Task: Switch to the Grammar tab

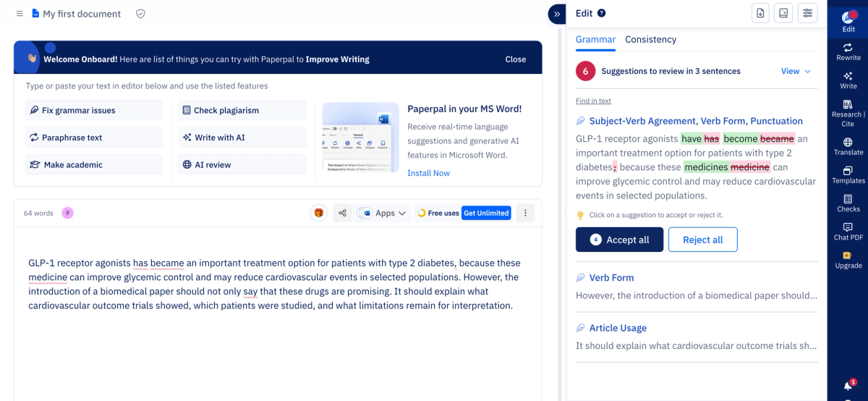Action: click(595, 40)
